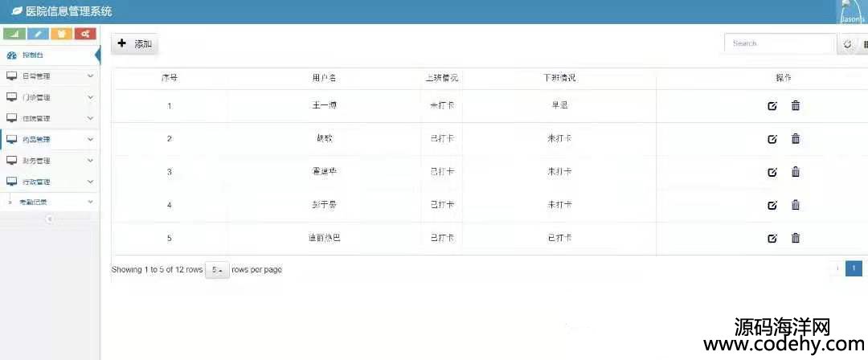The image size is (868, 360).
Task: Expand the 住院管理 sidebar menu
Action: point(50,118)
